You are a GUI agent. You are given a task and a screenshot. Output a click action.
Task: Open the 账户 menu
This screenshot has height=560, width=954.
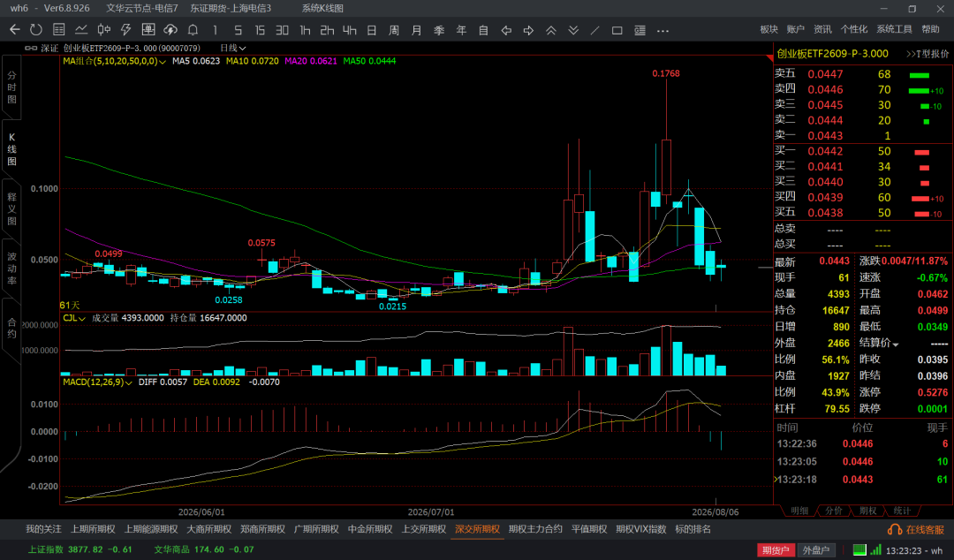(x=795, y=29)
